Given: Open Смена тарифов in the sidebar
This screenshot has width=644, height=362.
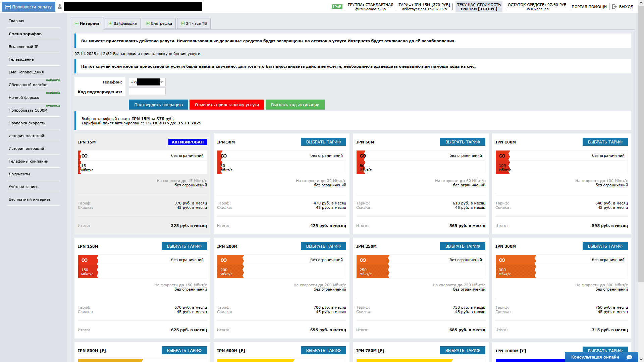Looking at the screenshot, I should click(x=25, y=34).
